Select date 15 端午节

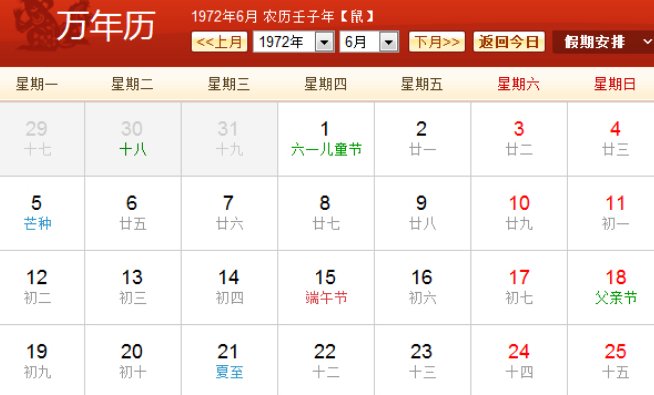[326, 287]
